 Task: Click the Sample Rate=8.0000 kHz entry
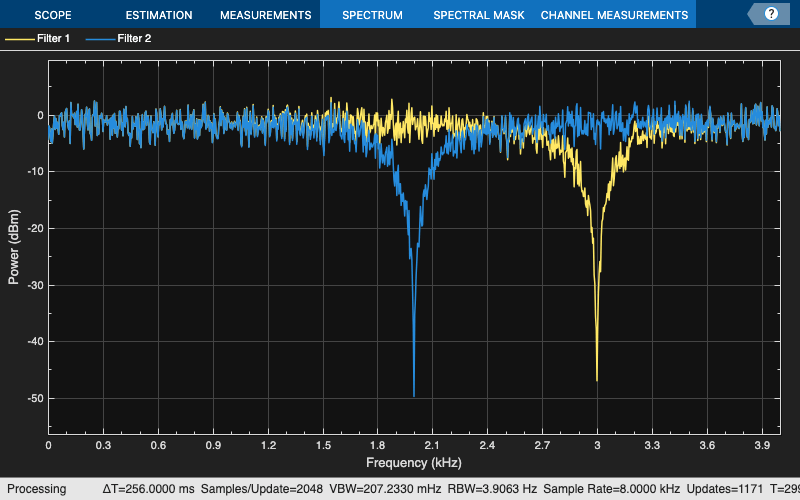click(x=611, y=489)
